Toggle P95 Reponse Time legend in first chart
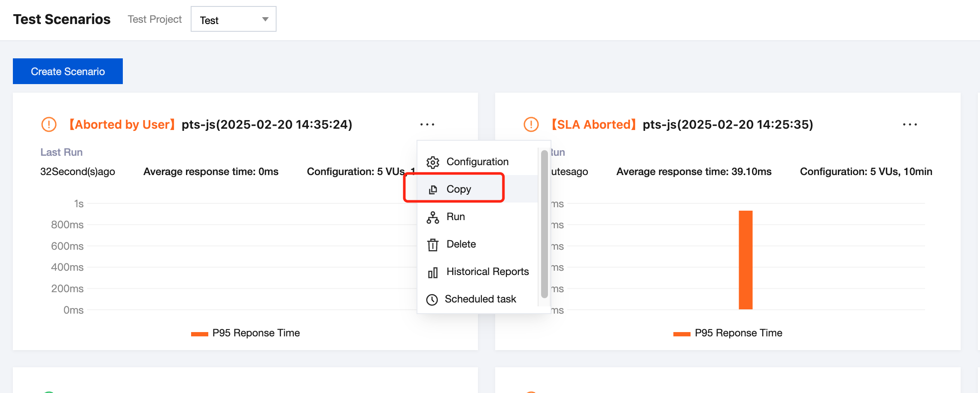980x393 pixels. click(246, 333)
